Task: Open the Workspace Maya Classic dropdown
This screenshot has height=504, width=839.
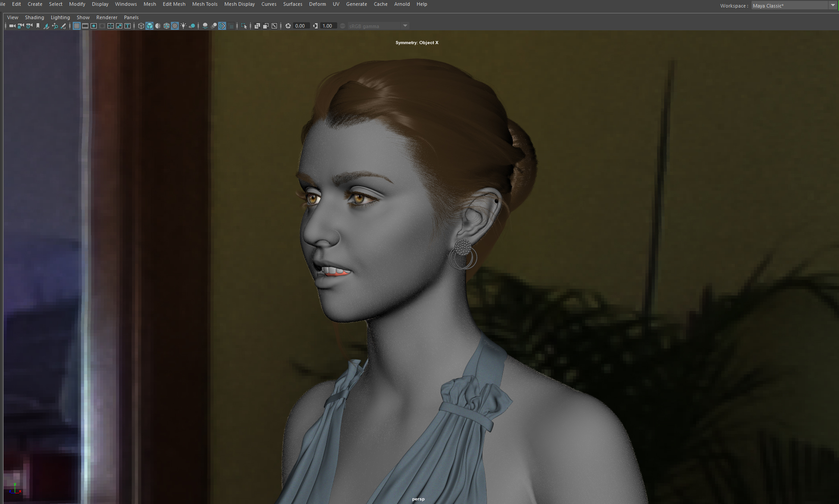Action: (794, 5)
